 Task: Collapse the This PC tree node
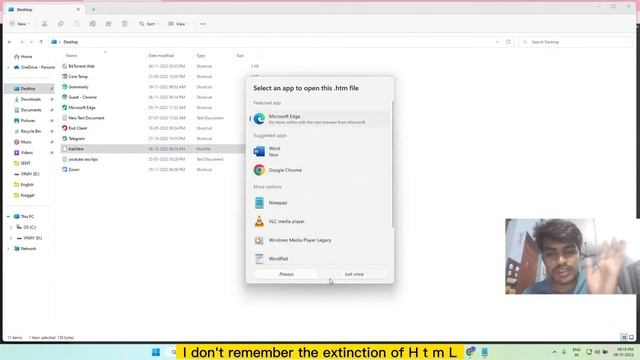[8, 217]
